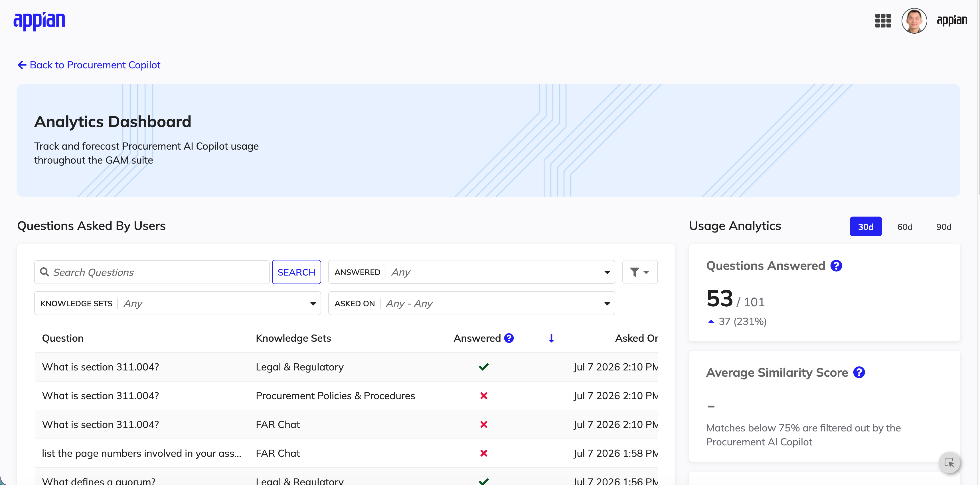980x485 pixels.
Task: Click red X in Procurement Policies row
Action: coord(483,396)
